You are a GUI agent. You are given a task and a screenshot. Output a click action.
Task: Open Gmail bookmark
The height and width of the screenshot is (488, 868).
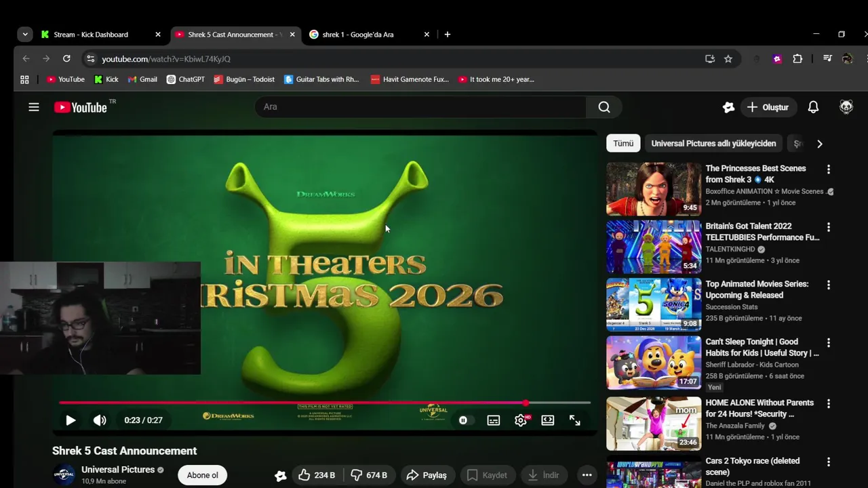(x=142, y=79)
